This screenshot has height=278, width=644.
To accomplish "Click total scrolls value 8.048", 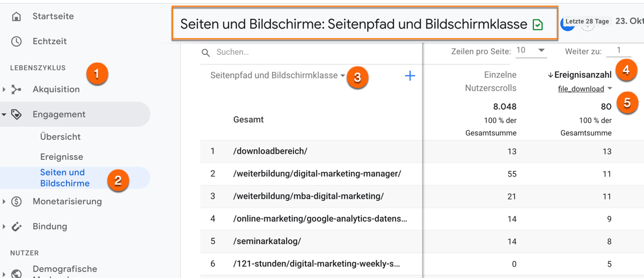I will pos(505,106).
